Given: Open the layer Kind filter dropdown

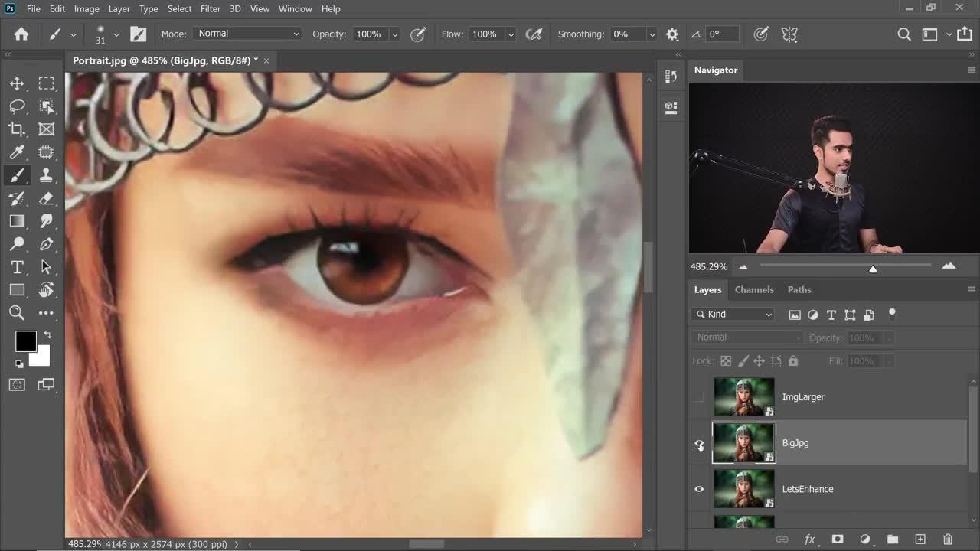Looking at the screenshot, I should (x=733, y=314).
